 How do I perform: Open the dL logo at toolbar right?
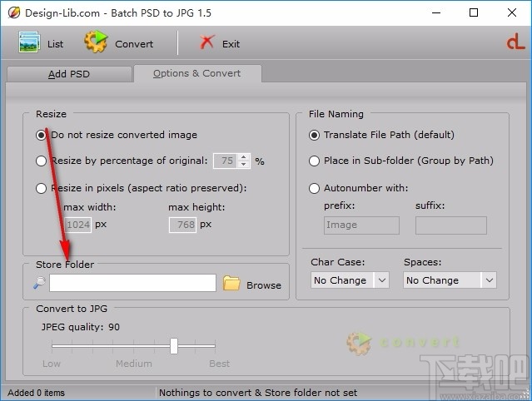(x=515, y=42)
